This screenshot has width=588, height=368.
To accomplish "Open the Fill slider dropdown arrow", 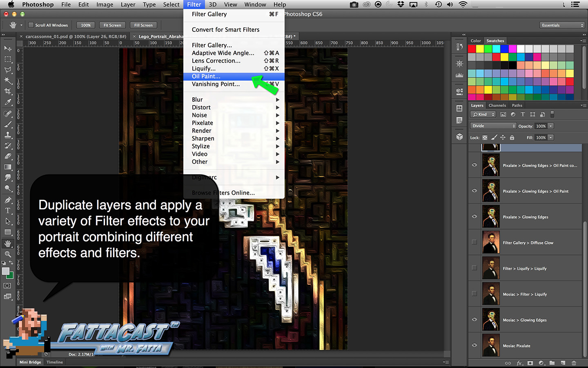I will click(551, 138).
